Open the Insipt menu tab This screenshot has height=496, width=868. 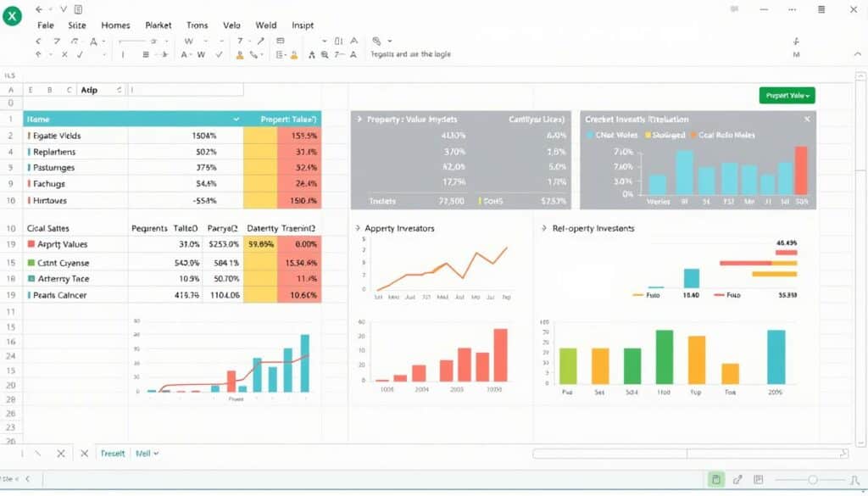[x=303, y=25]
